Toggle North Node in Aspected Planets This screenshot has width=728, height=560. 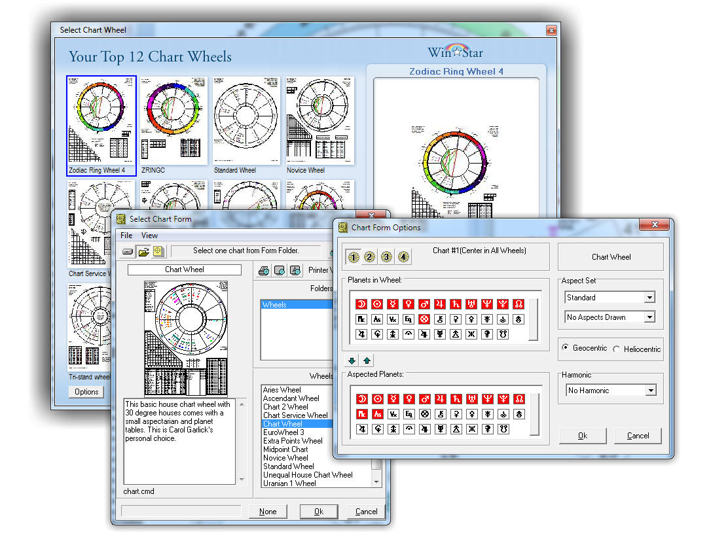[519, 398]
